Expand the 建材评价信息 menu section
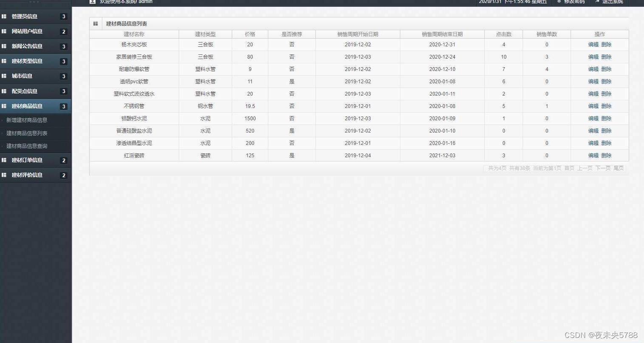Screen dimensions: 644x343 (36, 175)
